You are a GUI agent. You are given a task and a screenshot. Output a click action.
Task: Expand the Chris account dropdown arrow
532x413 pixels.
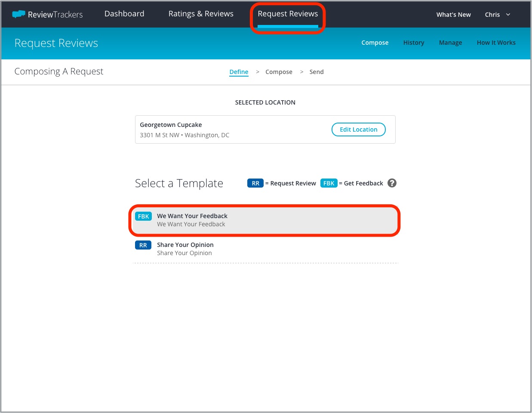pos(508,15)
